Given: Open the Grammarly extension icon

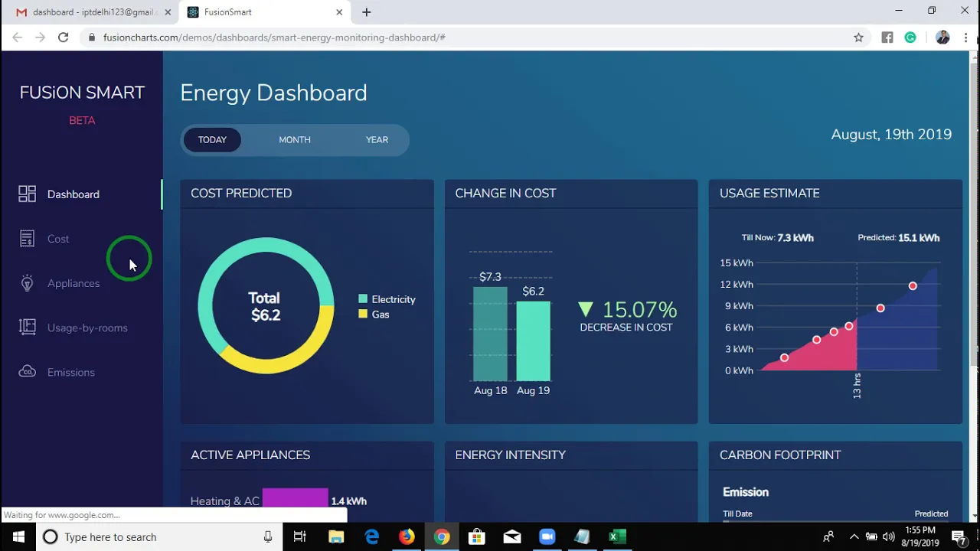Looking at the screenshot, I should (x=910, y=37).
